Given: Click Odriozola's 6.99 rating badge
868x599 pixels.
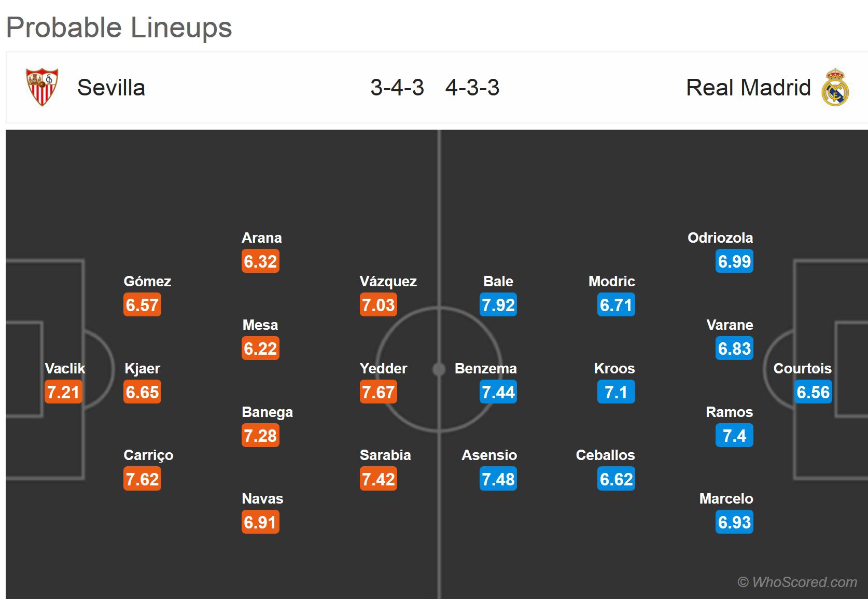Looking at the screenshot, I should [734, 261].
